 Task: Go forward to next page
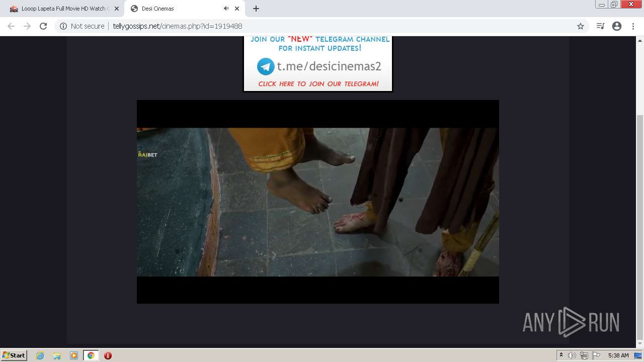click(x=27, y=26)
